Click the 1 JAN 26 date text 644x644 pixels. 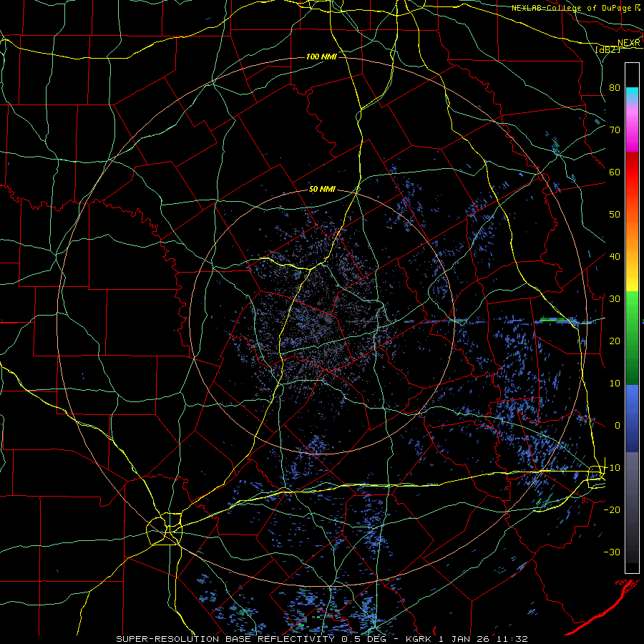pyautogui.click(x=464, y=639)
